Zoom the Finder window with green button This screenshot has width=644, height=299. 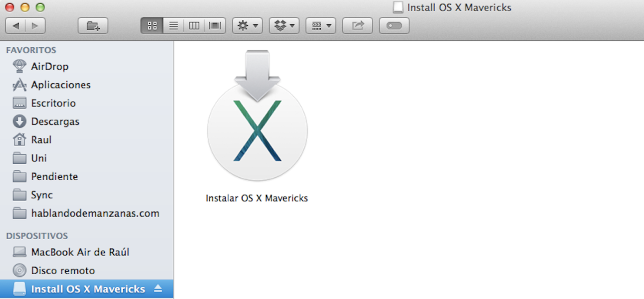[x=40, y=7]
